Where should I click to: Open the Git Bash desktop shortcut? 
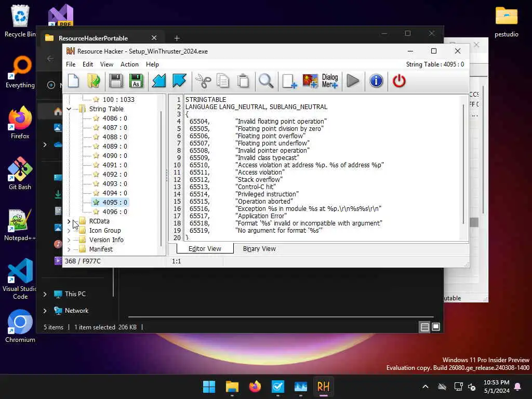[20, 174]
